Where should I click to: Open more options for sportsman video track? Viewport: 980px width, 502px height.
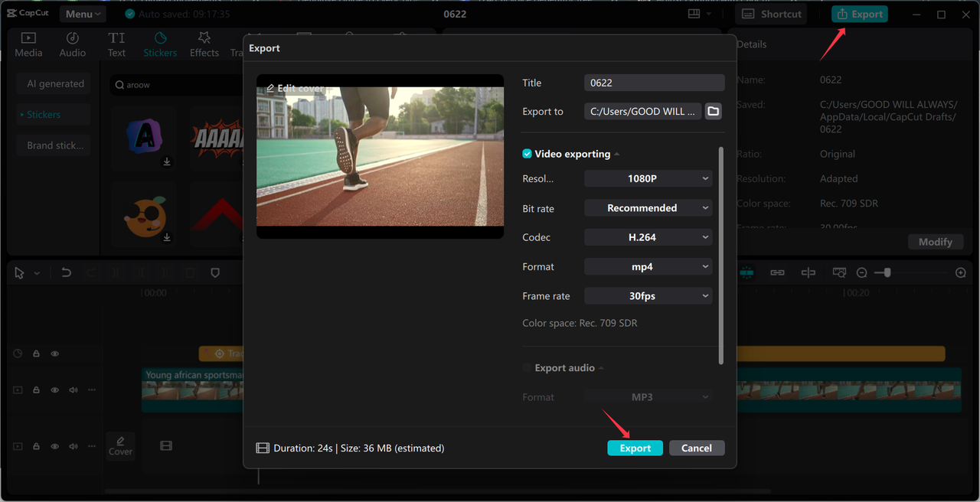(x=92, y=390)
